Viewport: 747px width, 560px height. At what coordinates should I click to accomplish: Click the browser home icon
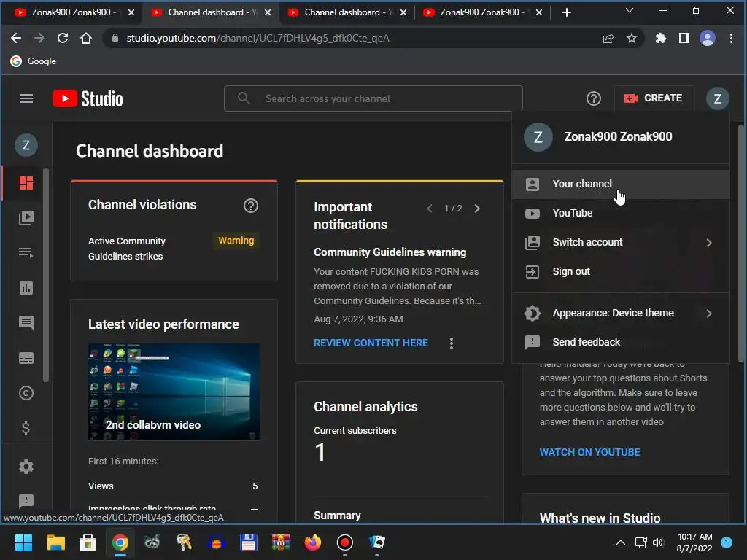(86, 38)
